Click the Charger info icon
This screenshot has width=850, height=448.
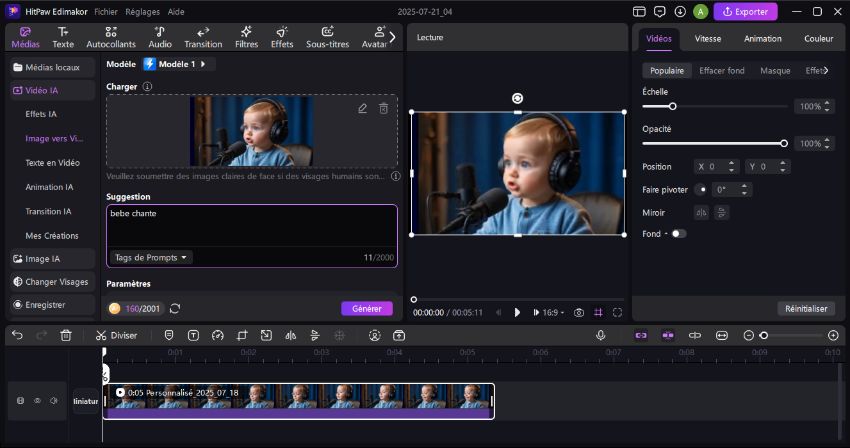[x=147, y=86]
